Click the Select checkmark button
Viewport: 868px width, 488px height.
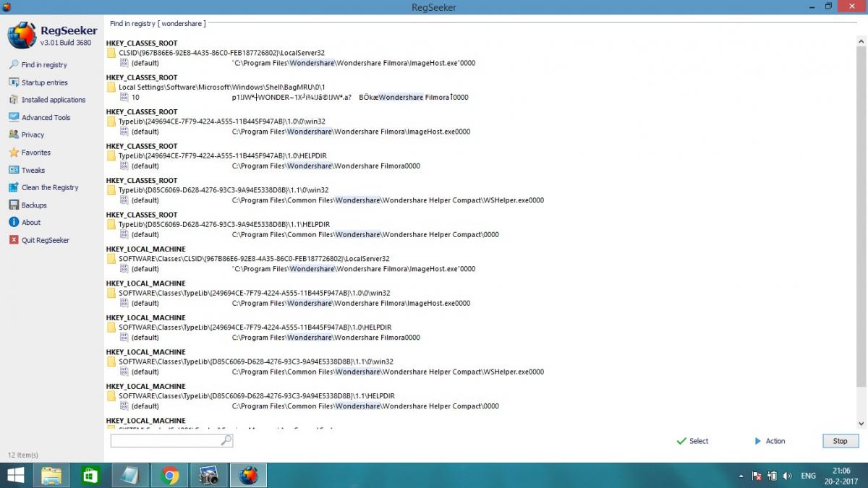coord(692,441)
